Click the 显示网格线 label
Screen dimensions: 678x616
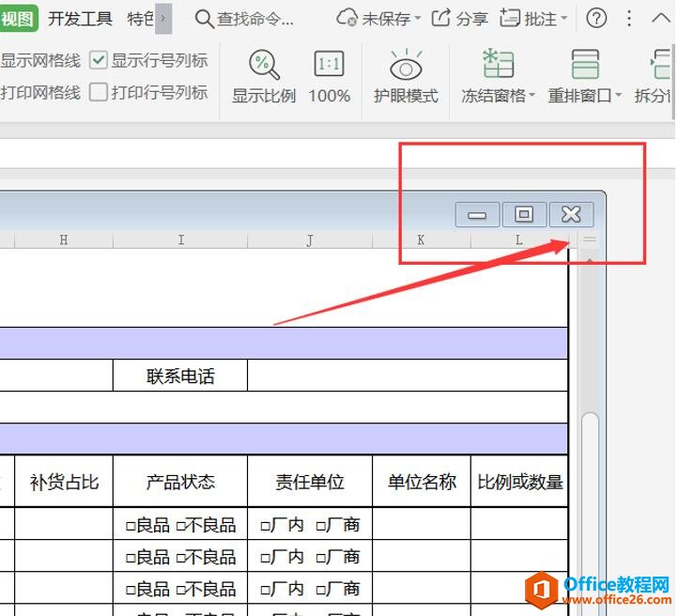tap(40, 60)
